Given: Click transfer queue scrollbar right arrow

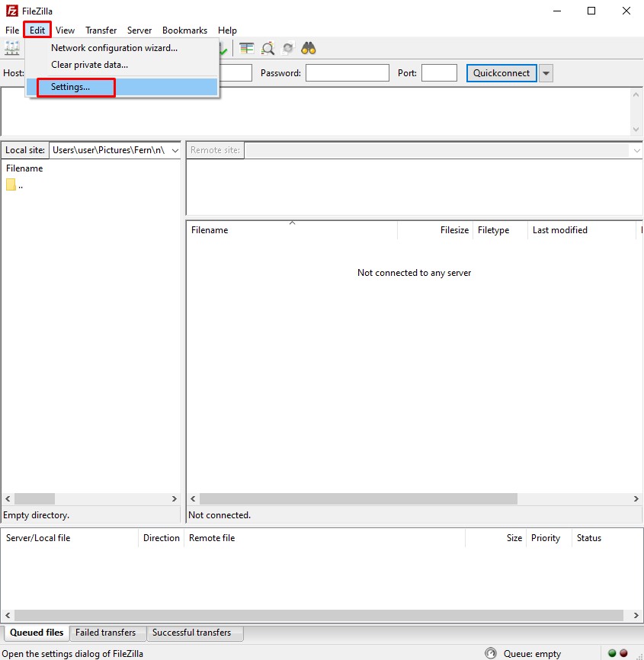Looking at the screenshot, I should (x=636, y=615).
